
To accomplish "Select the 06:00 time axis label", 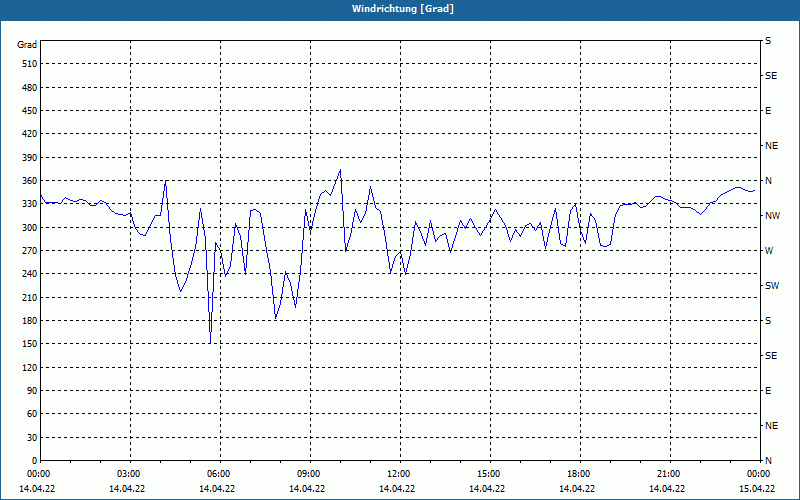I will click(x=220, y=474).
